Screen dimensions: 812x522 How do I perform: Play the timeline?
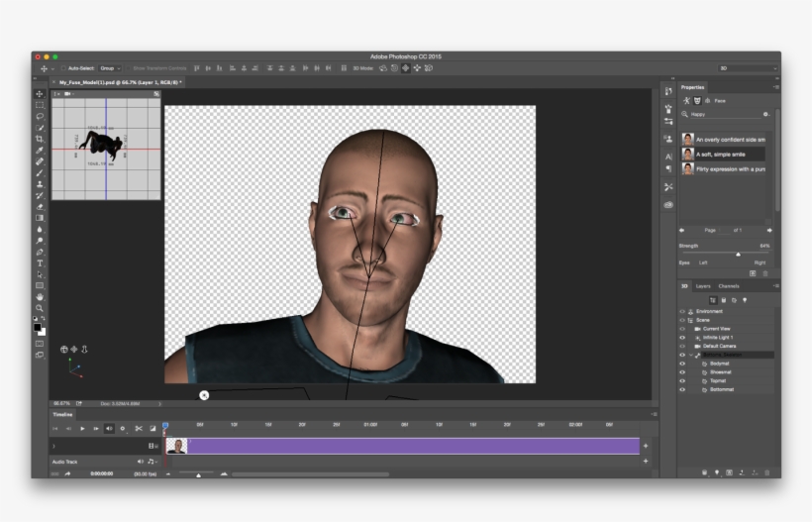point(82,428)
